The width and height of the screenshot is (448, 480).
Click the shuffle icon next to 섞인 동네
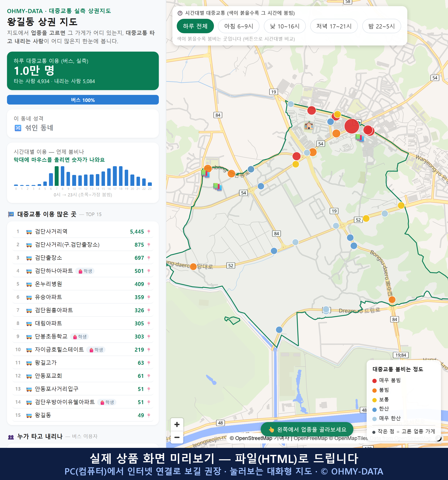coord(18,128)
